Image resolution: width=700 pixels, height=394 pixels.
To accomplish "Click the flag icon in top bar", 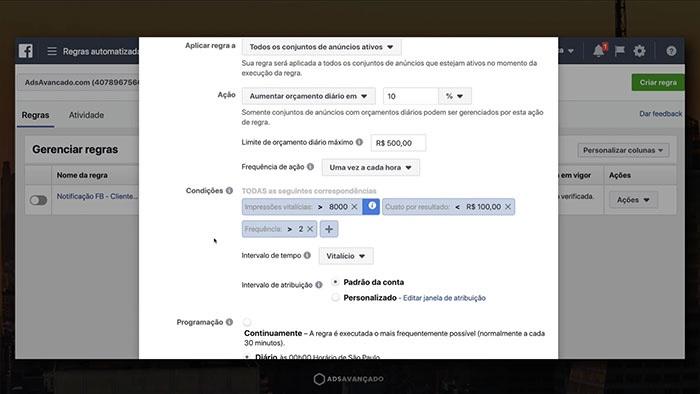I will [619, 51].
